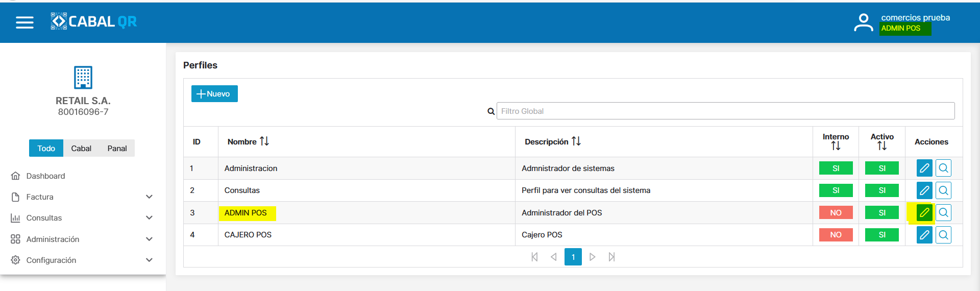Image resolution: width=980 pixels, height=291 pixels.
Task: Go to the next page arrow
Action: tap(592, 257)
